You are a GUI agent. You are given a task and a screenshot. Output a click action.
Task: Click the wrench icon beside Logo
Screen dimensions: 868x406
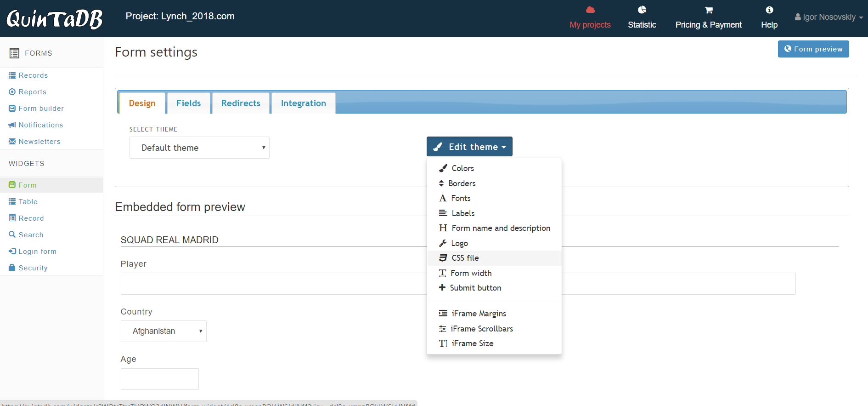(443, 243)
